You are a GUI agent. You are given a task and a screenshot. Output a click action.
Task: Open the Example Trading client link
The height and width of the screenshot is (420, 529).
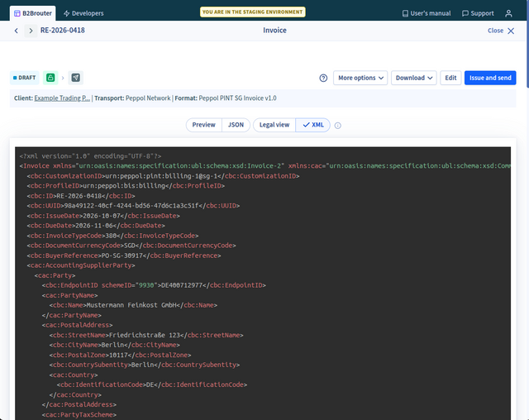[62, 98]
